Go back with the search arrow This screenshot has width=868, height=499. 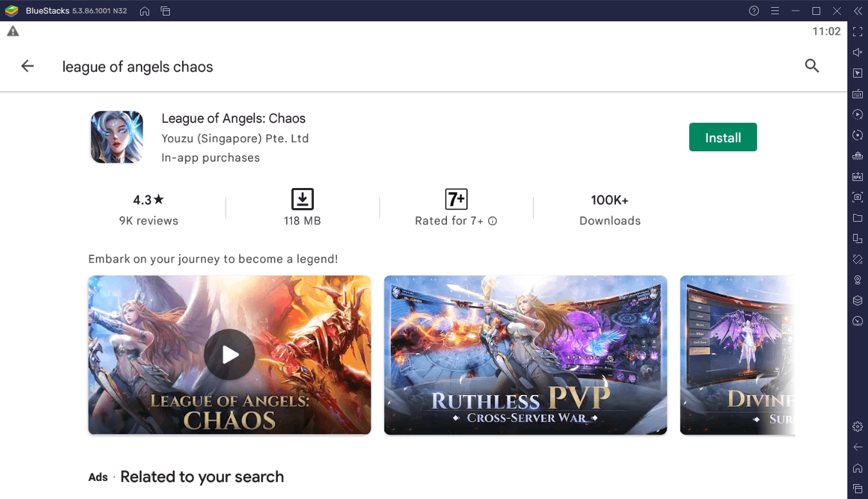pos(27,66)
